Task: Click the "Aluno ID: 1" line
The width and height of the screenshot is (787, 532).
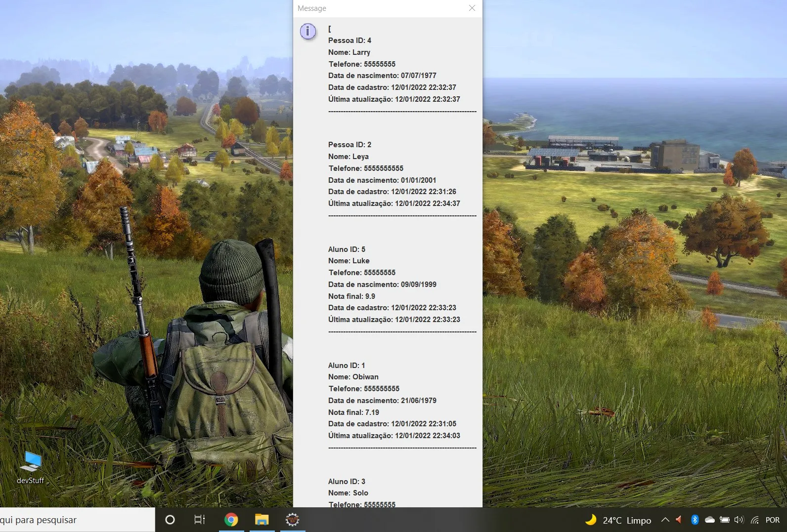Action: (x=347, y=366)
